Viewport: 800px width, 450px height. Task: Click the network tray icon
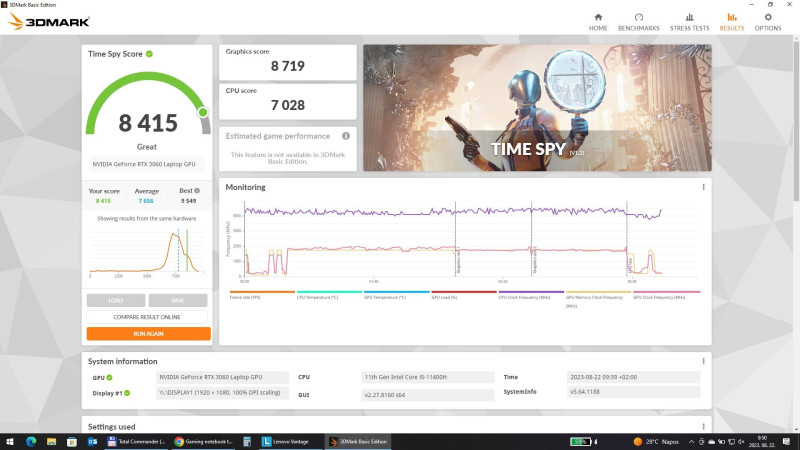point(731,442)
